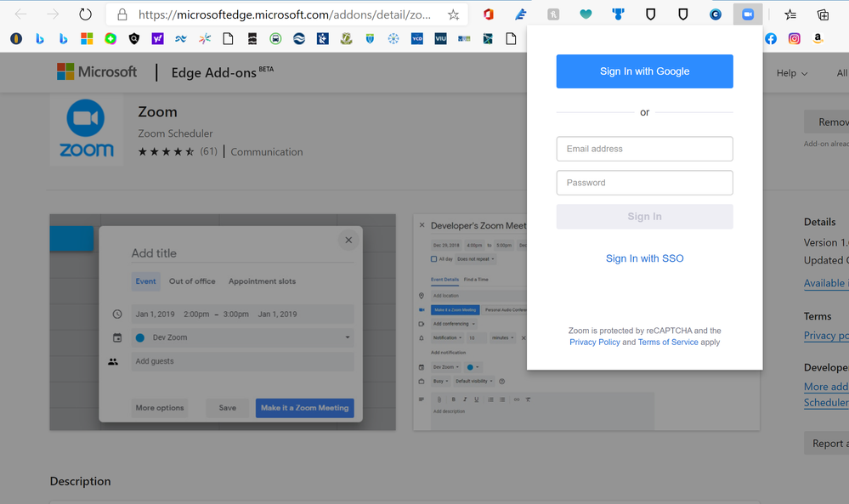Click the (61) ratings count
Image resolution: width=849 pixels, height=504 pixels.
coord(208,151)
